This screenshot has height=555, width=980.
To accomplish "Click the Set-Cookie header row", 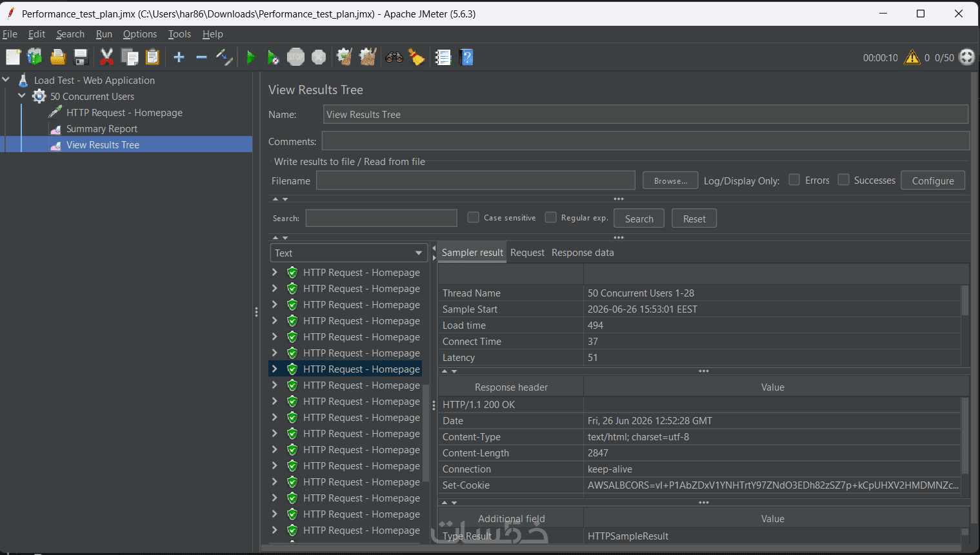I will [700, 485].
